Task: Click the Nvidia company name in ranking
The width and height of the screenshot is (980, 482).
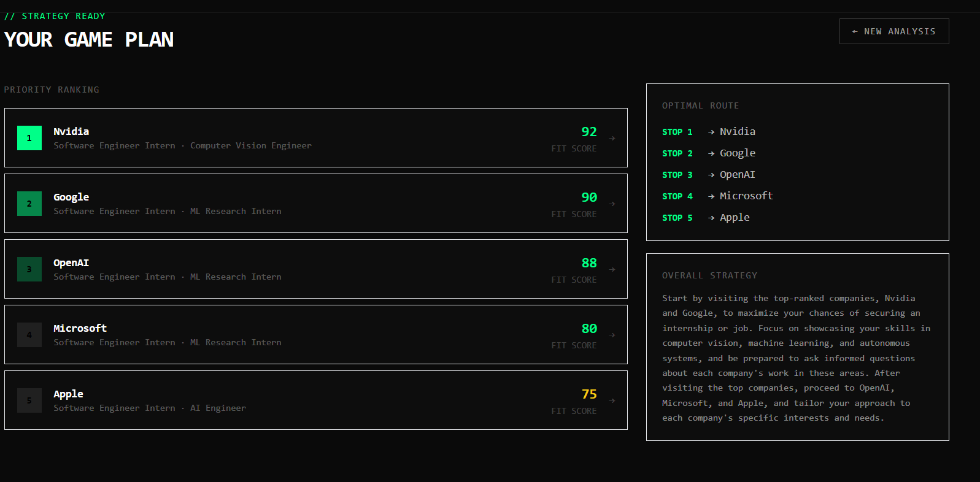Action: pos(71,131)
